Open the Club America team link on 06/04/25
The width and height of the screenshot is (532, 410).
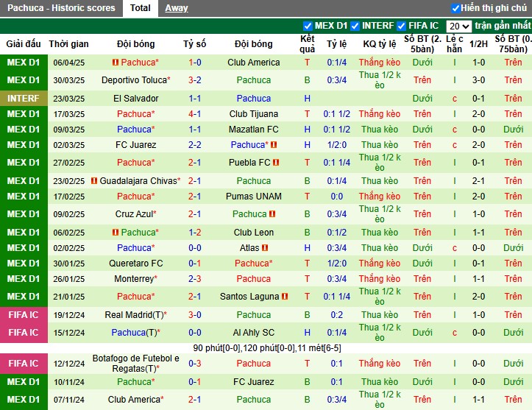pos(253,63)
